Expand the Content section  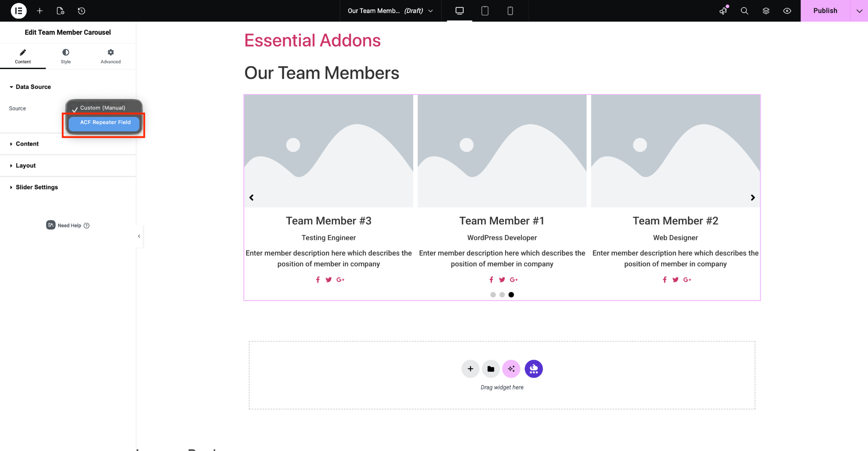tap(68, 144)
